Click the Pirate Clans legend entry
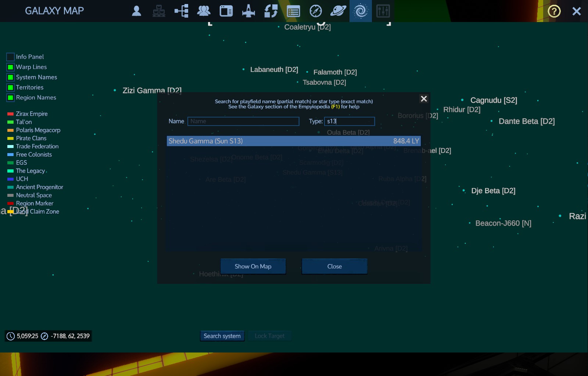This screenshot has height=376, width=588. [x=31, y=138]
